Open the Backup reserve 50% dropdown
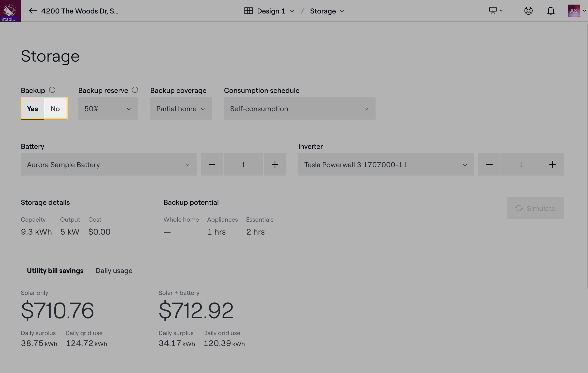Viewport: 588px width, 373px height. (x=108, y=109)
